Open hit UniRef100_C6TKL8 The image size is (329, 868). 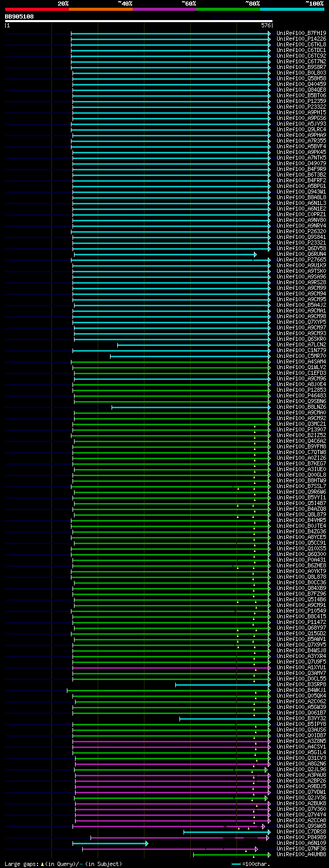(x=301, y=44)
